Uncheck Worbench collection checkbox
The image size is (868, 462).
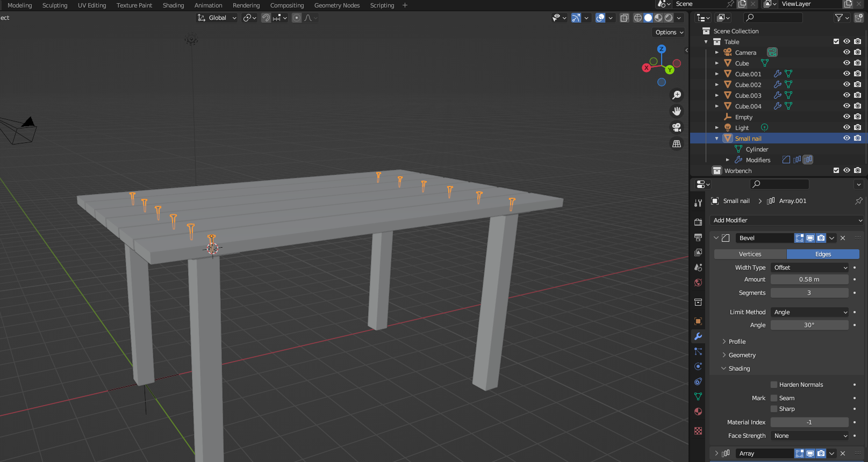836,170
